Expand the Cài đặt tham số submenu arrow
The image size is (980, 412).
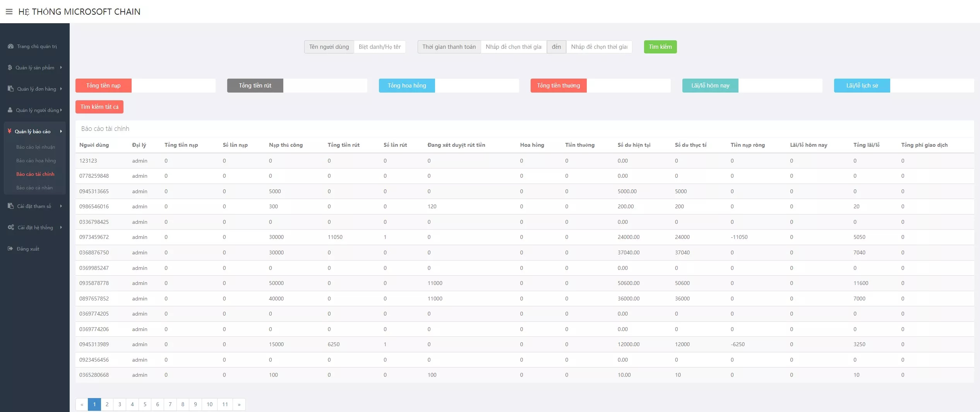tap(61, 206)
